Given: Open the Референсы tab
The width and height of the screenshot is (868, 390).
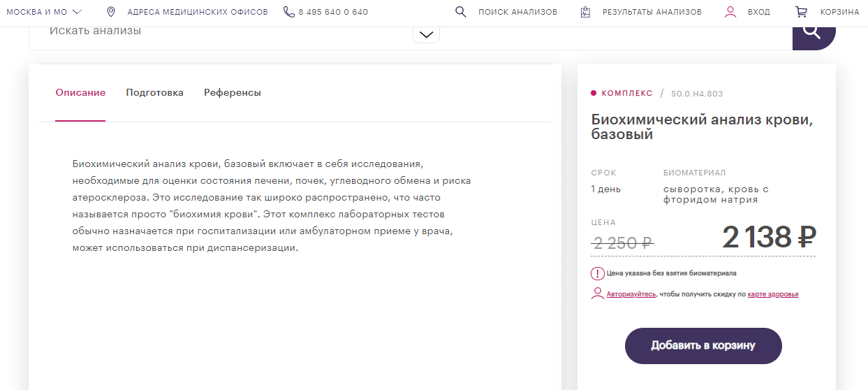Looking at the screenshot, I should 232,92.
